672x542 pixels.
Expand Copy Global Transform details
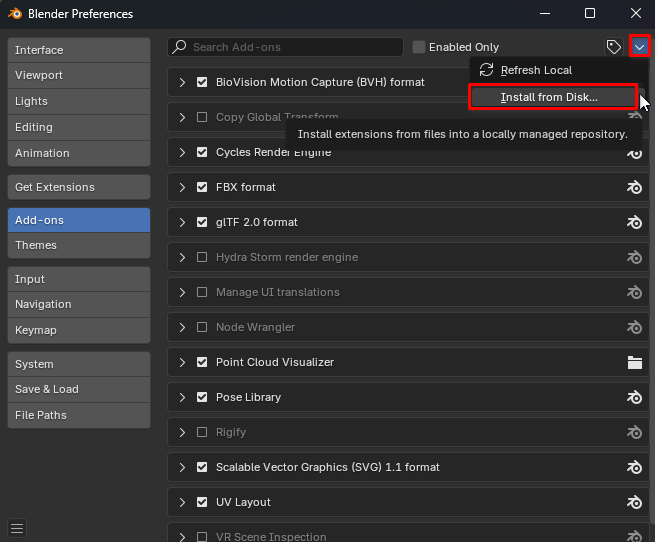point(182,117)
